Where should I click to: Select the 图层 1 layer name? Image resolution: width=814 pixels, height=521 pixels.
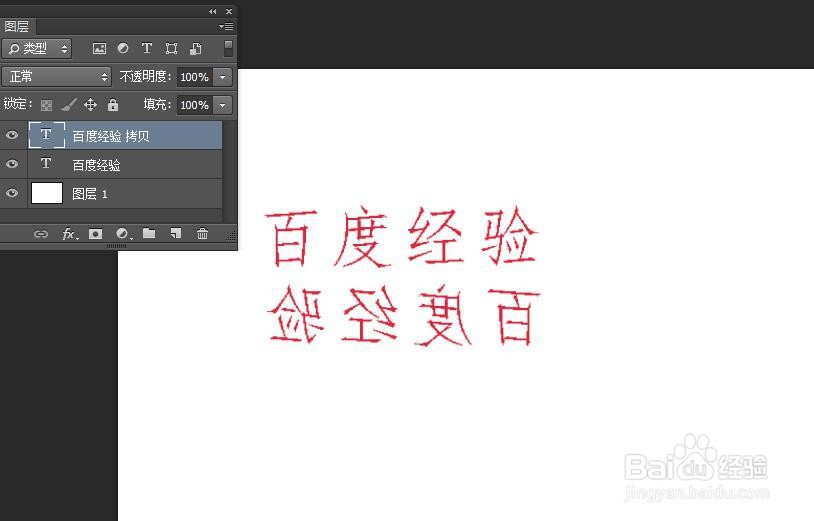(89, 194)
